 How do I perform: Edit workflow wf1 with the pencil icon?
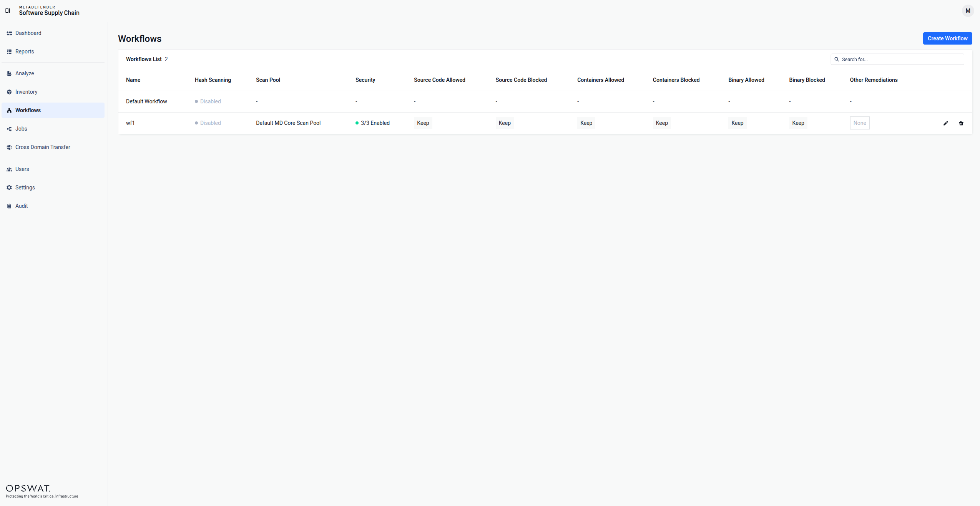coord(946,123)
